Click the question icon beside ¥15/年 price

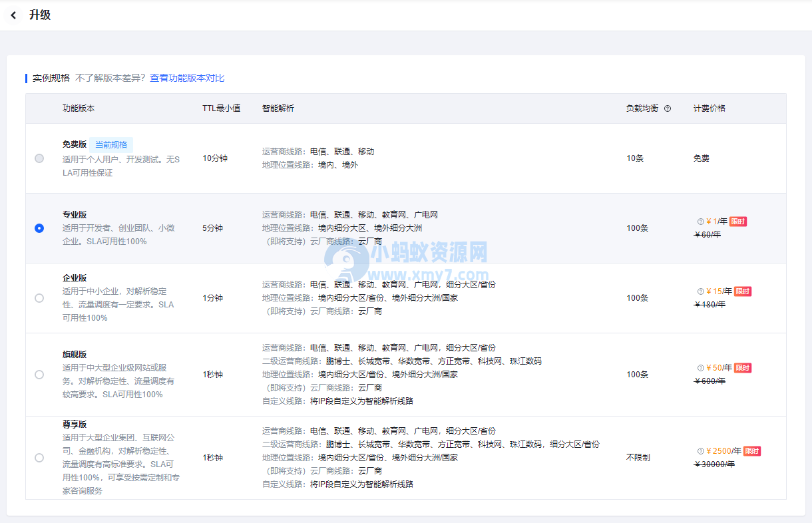click(700, 291)
